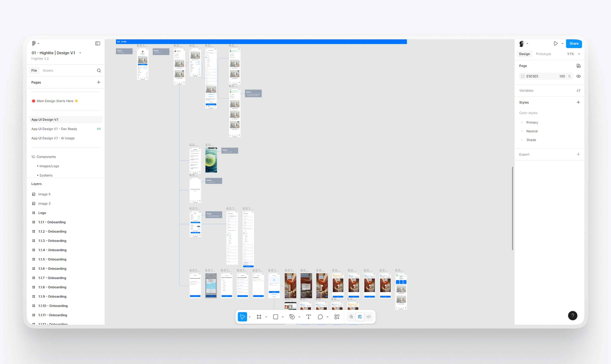Screen dimensions: 611x364
Task: Click the image icon of layer image 5
Action: [34, 194]
